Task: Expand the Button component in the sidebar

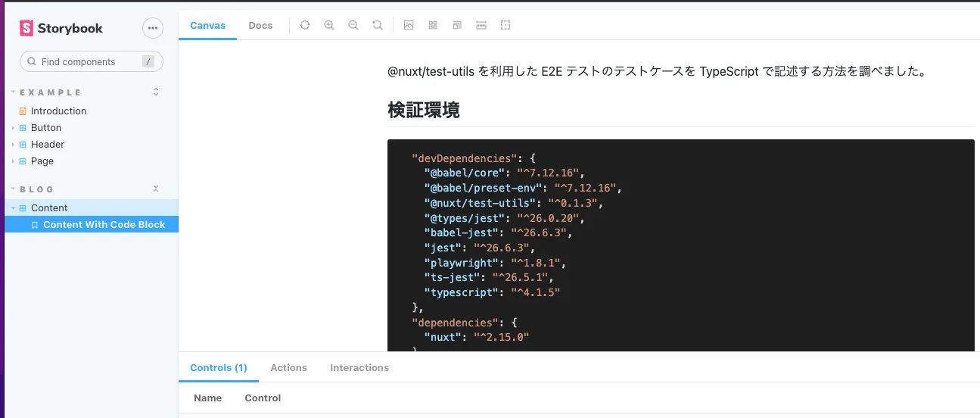Action: click(x=46, y=127)
